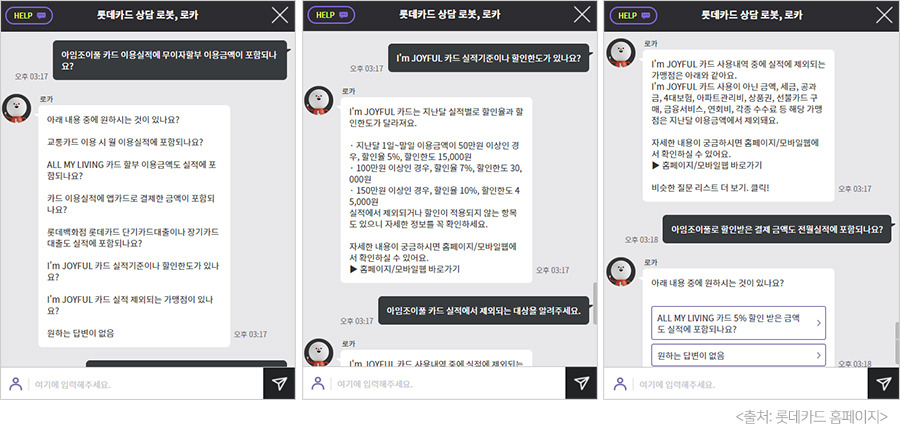Image resolution: width=900 pixels, height=435 pixels.
Task: Click text '100만원 이상인 경우, 할인율 7%'
Action: pos(410,168)
